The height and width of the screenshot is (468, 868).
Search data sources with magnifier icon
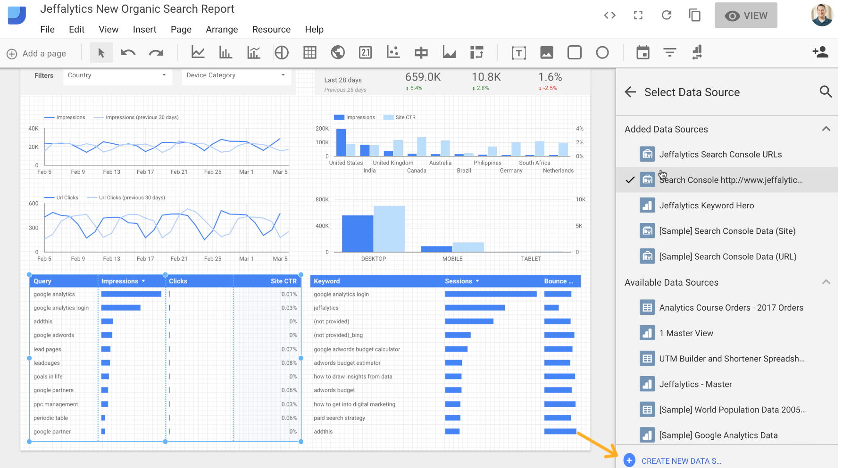click(x=826, y=91)
